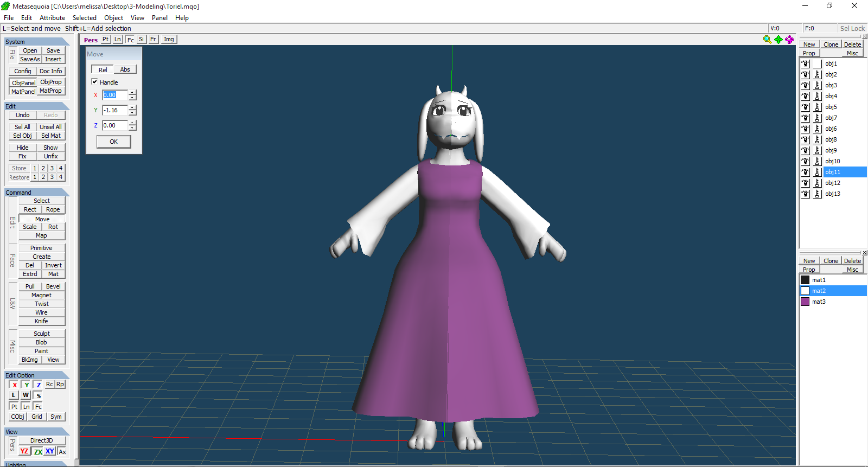Toggle blue Z axis edit option
This screenshot has width=868, height=467.
[x=39, y=385]
